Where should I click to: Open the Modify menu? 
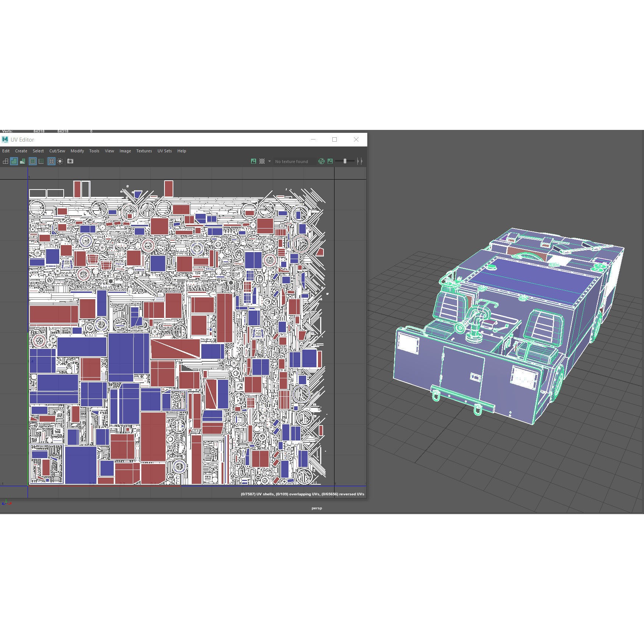(77, 151)
